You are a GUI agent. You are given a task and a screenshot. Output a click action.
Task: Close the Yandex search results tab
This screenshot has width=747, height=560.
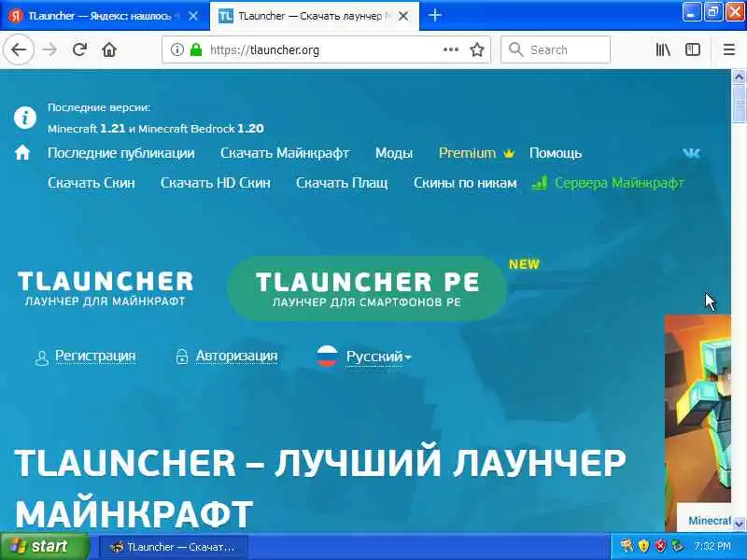click(193, 16)
